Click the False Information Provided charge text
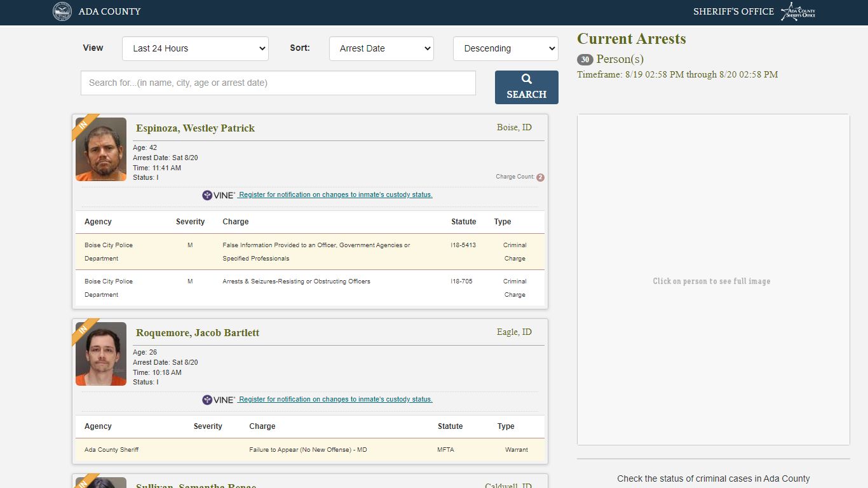The width and height of the screenshot is (868, 488). (316, 252)
